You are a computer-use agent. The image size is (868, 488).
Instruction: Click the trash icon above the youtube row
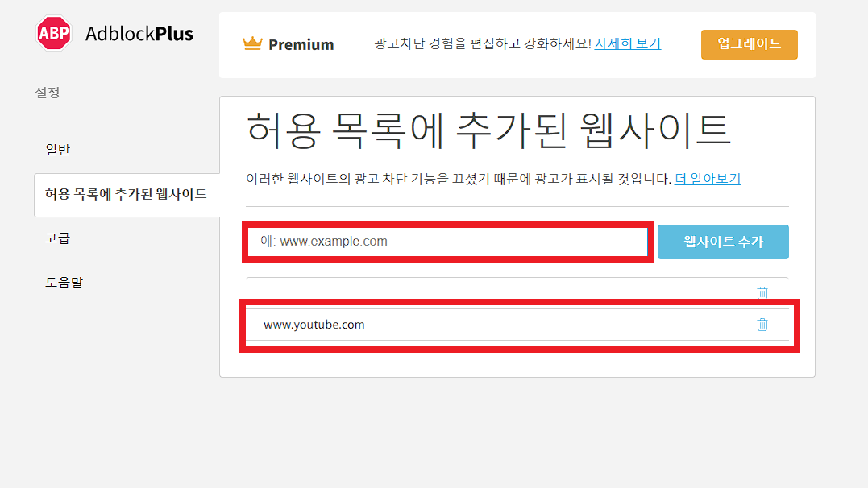[x=762, y=292]
